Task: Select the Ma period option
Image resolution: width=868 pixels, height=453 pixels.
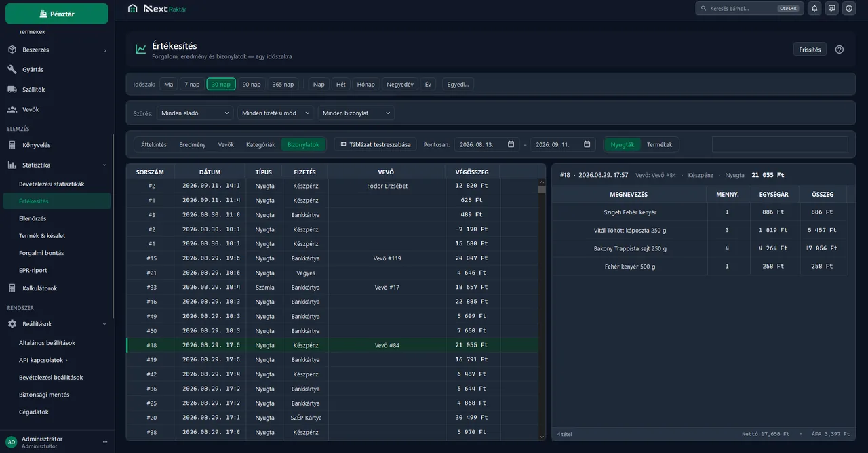Action: pos(169,85)
